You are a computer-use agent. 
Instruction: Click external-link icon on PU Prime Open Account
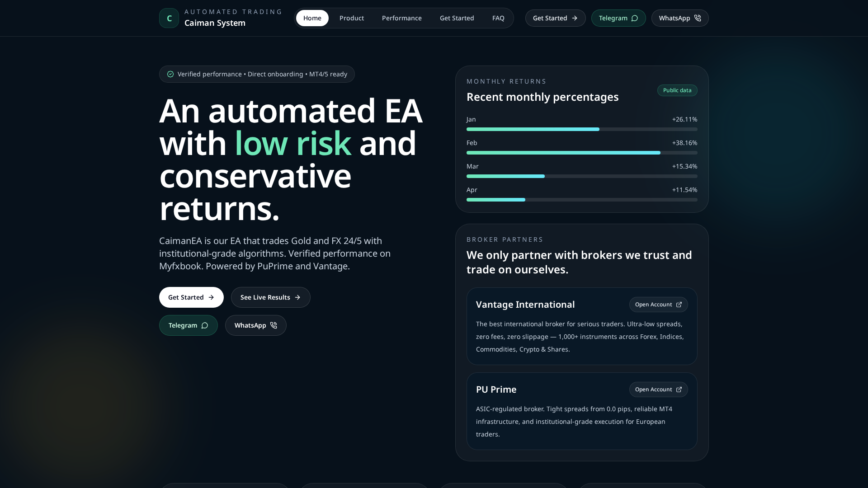[679, 389]
